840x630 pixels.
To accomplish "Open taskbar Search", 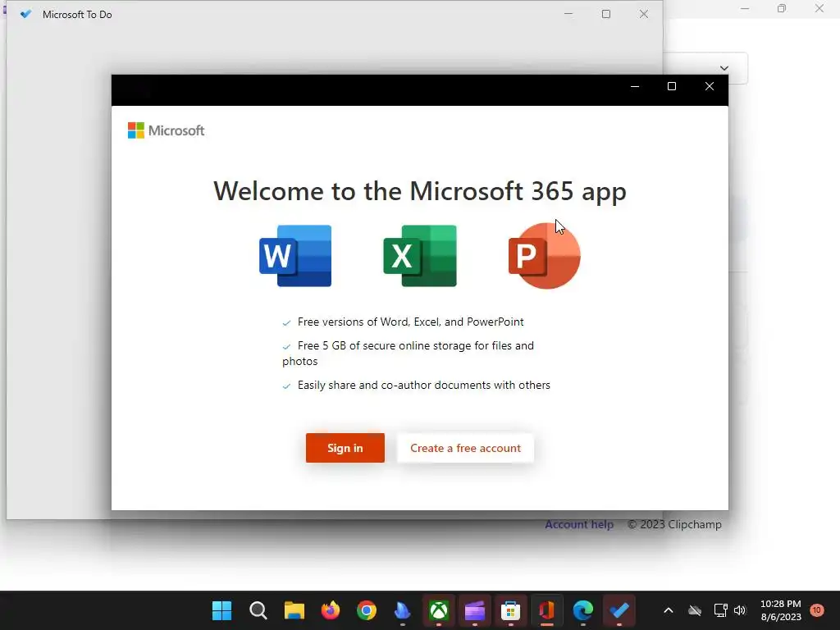I will tap(258, 610).
